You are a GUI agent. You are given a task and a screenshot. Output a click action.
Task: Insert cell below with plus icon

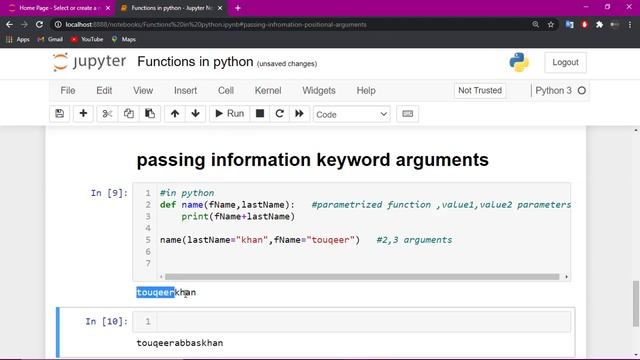pyautogui.click(x=83, y=114)
